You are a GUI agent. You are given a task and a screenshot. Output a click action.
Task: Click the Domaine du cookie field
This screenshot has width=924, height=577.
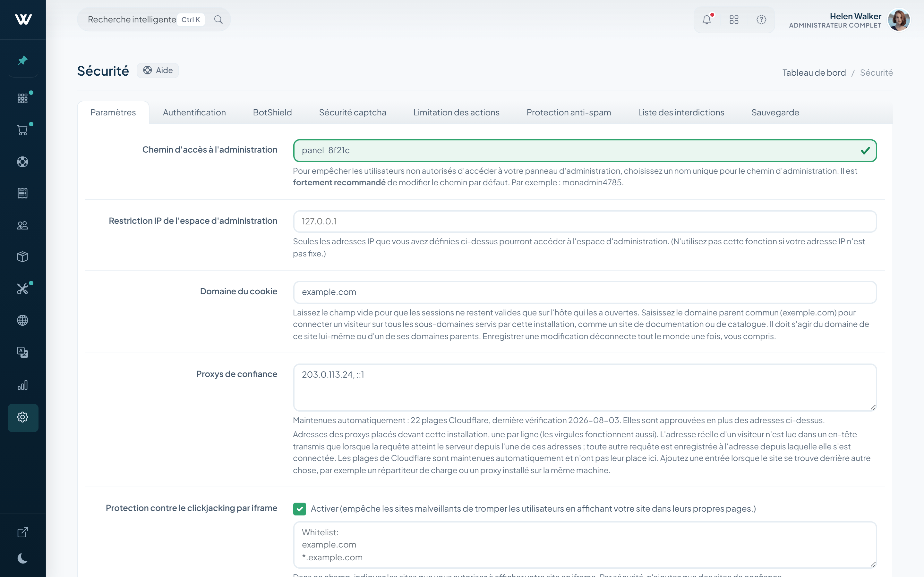[585, 292]
